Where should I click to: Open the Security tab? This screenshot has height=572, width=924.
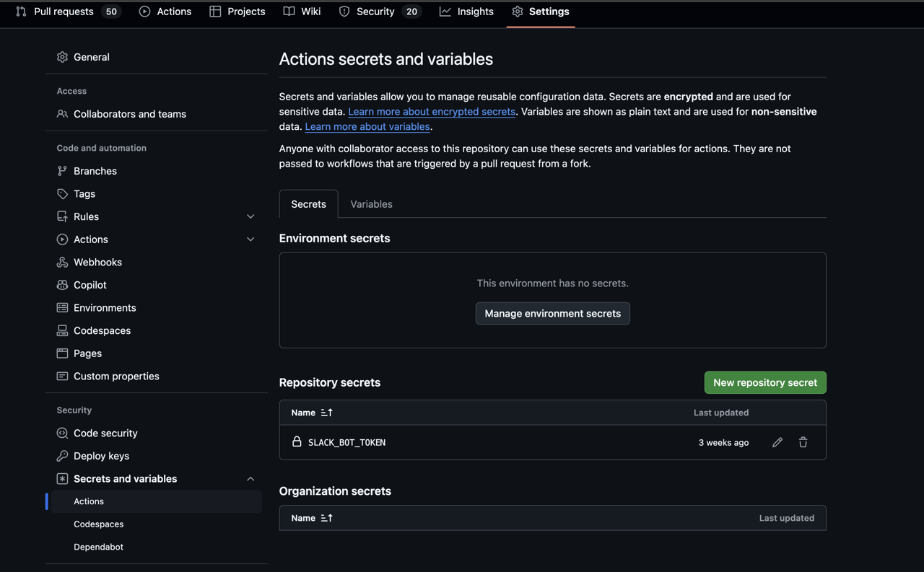tap(380, 12)
